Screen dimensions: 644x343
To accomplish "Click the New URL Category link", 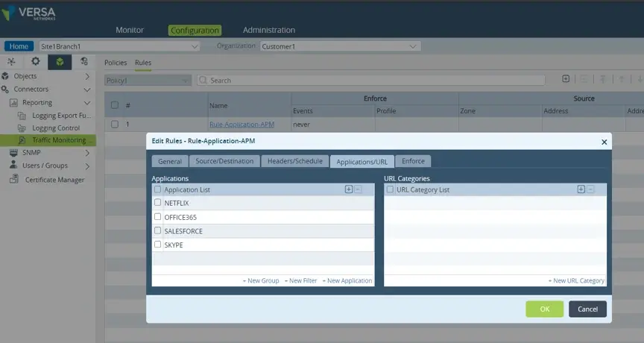I will point(576,281).
